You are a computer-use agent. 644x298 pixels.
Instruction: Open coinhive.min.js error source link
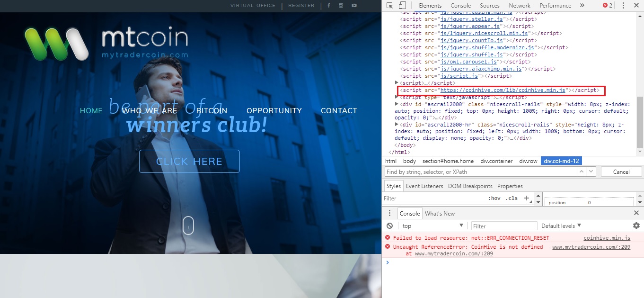point(607,238)
